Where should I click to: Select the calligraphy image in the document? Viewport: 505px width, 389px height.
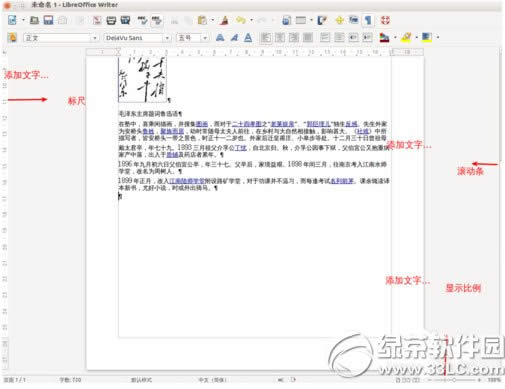[x=143, y=79]
